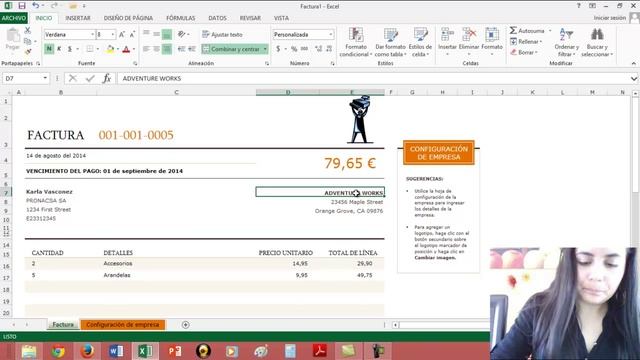Open the Configuración de empresa sheet tab
The height and width of the screenshot is (360, 640).
pyautogui.click(x=122, y=325)
